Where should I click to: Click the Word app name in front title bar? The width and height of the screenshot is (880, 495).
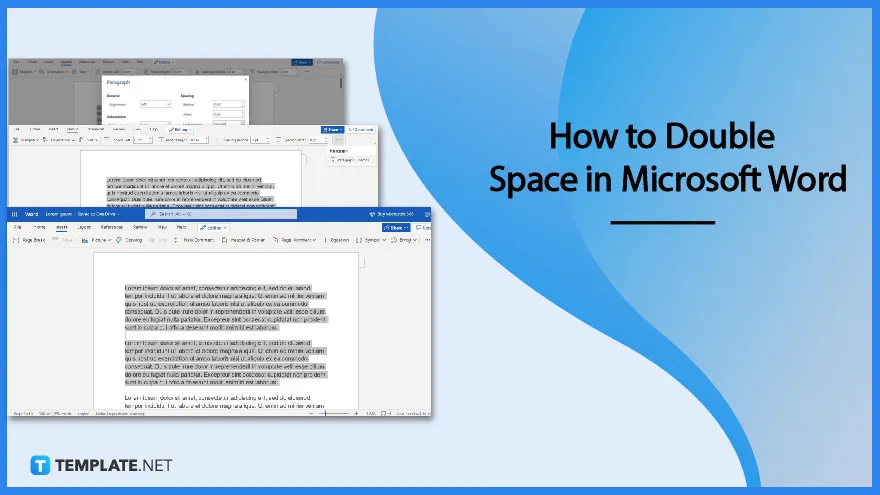tap(31, 214)
